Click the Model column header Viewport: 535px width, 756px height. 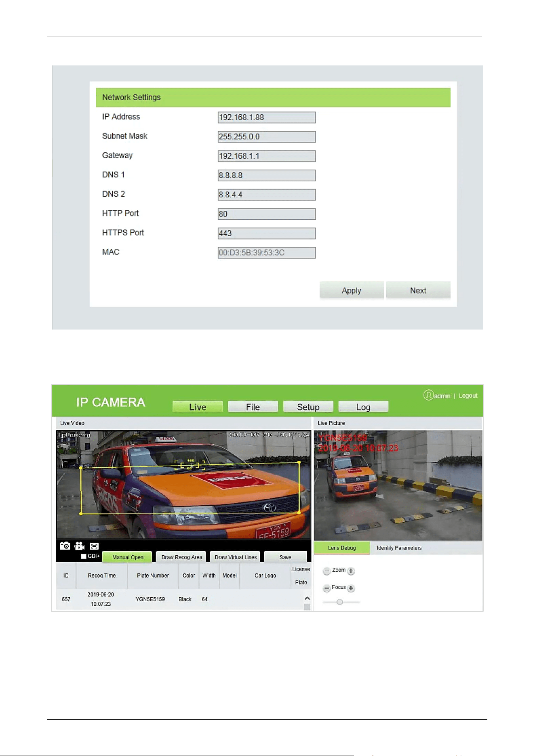230,575
